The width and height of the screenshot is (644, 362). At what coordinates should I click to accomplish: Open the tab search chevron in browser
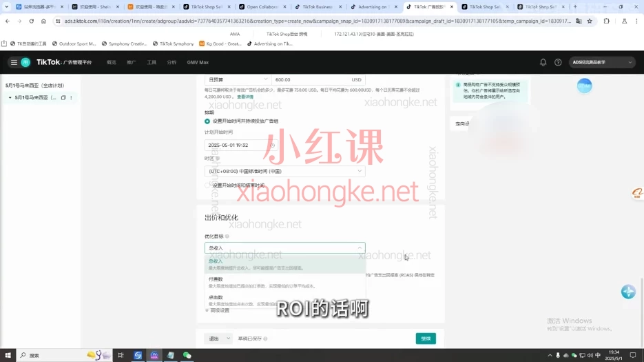7,7
